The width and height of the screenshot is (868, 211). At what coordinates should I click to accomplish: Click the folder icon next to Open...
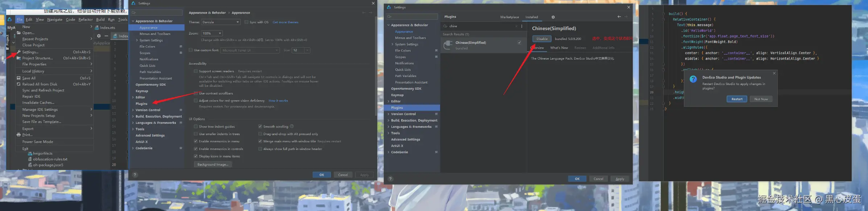(19, 33)
